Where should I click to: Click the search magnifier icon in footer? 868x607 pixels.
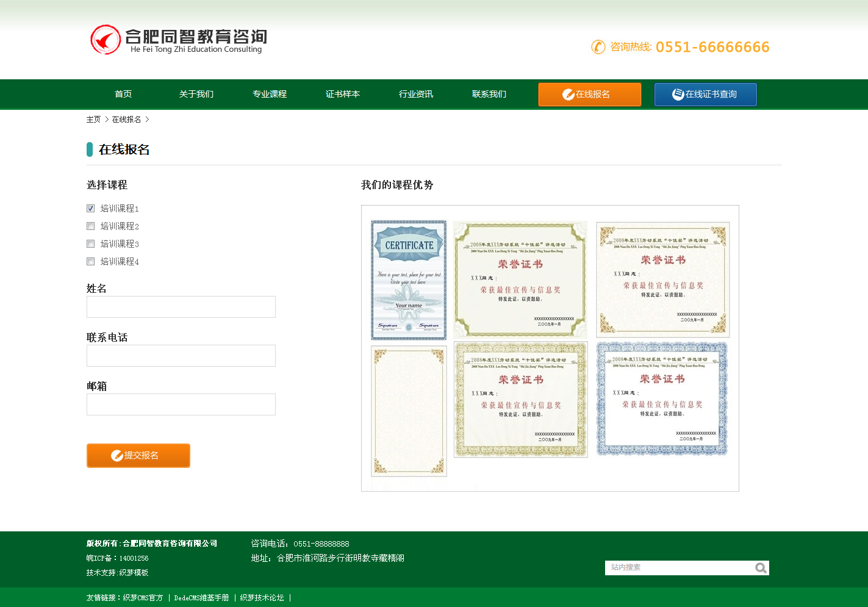pos(760,568)
